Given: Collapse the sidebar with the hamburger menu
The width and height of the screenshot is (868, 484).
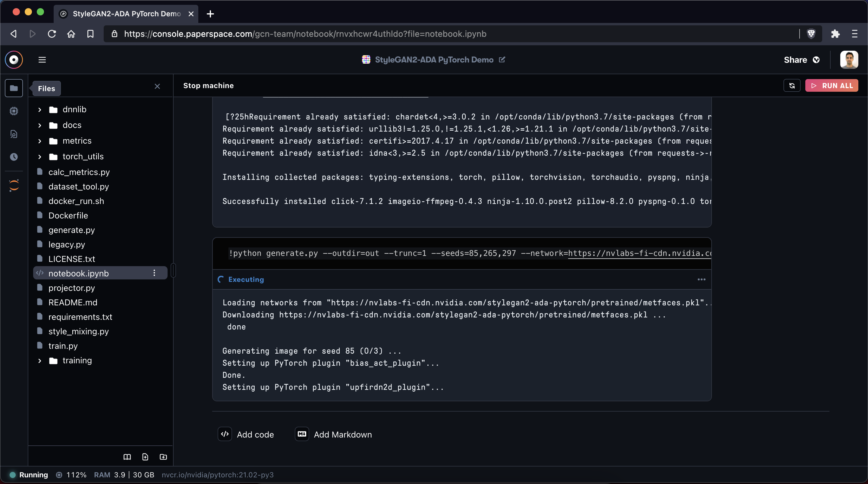Looking at the screenshot, I should pos(42,60).
